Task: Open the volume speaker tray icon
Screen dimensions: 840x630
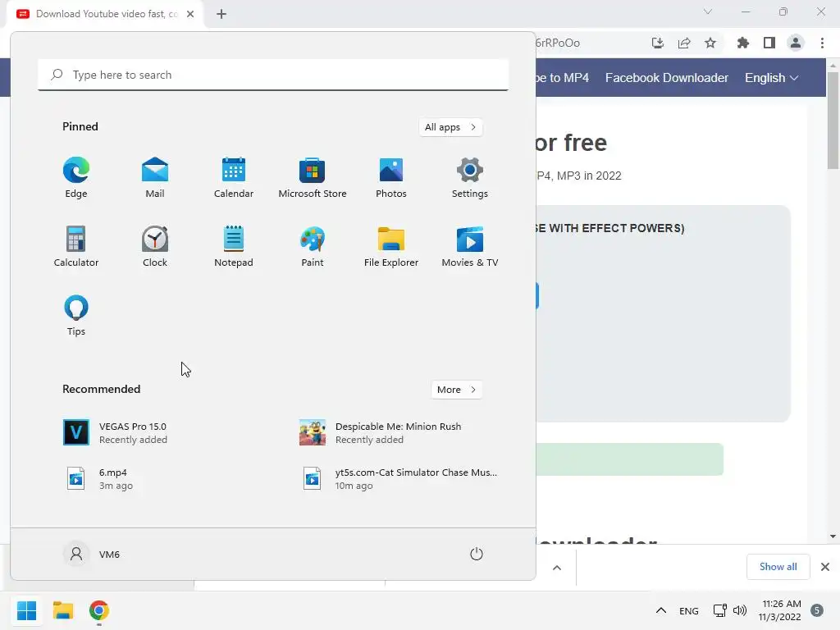Action: tap(740, 610)
